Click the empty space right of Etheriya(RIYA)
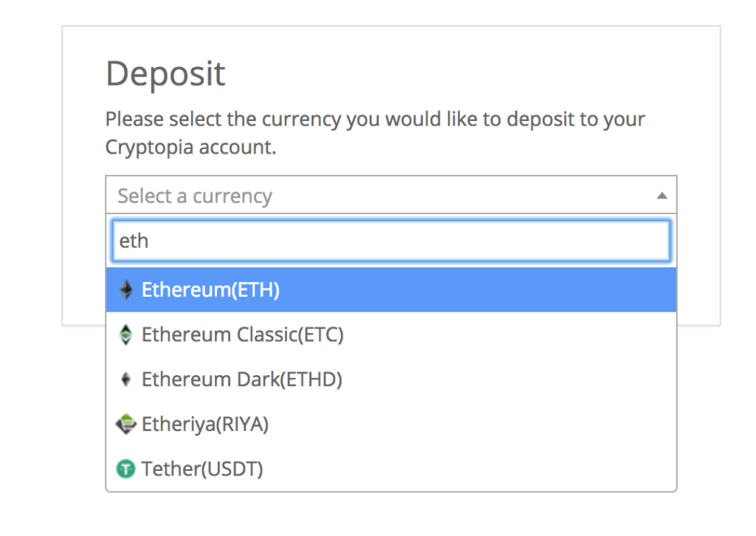The width and height of the screenshot is (756, 536). (472, 425)
